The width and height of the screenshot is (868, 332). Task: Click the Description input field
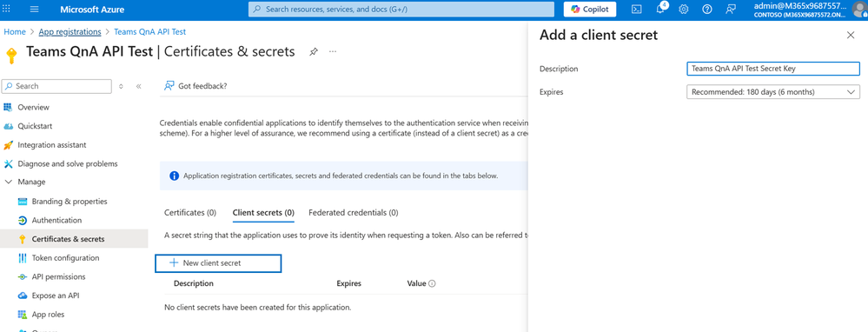pyautogui.click(x=772, y=69)
